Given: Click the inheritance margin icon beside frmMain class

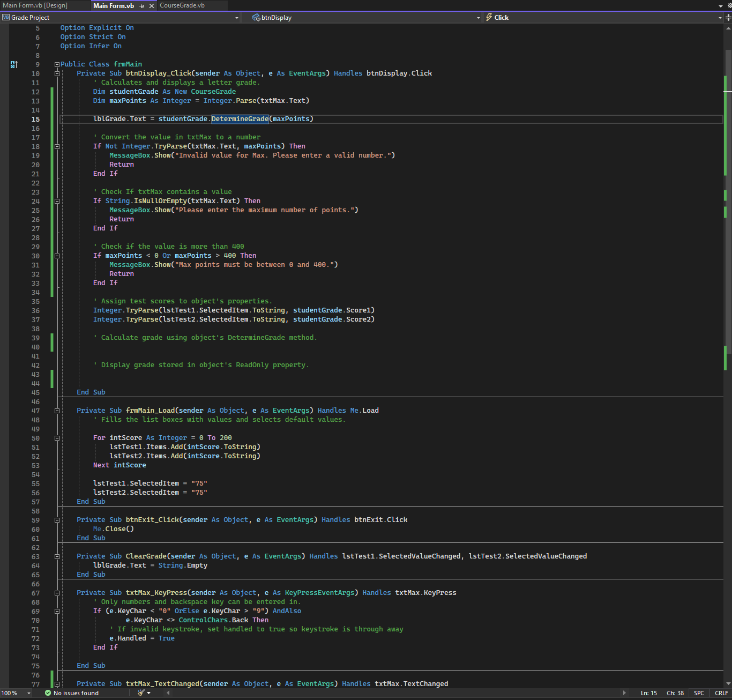Looking at the screenshot, I should 14,64.
